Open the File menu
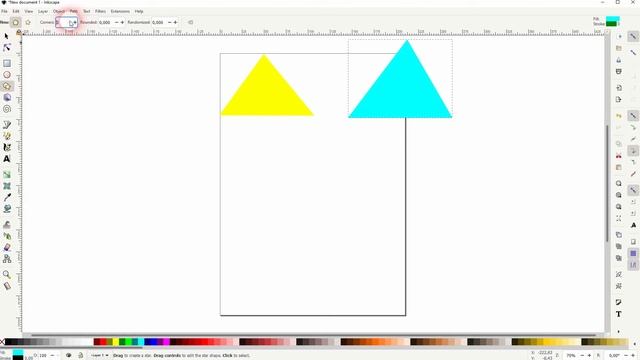The image size is (640, 360). pos(4,11)
